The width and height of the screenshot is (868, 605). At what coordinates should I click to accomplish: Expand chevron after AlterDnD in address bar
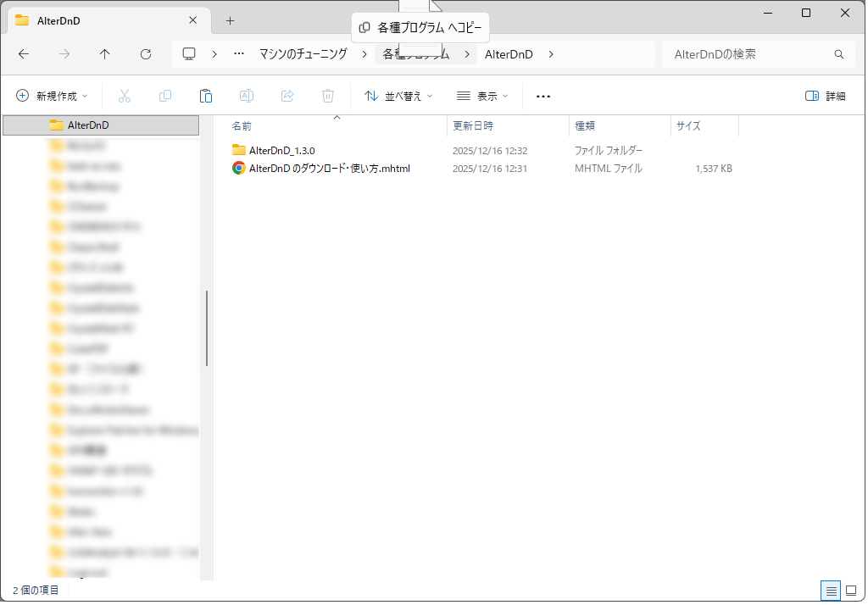[x=551, y=54]
